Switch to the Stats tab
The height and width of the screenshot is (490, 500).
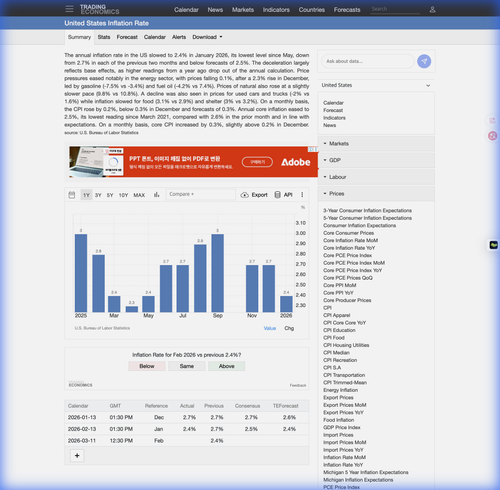tap(104, 37)
